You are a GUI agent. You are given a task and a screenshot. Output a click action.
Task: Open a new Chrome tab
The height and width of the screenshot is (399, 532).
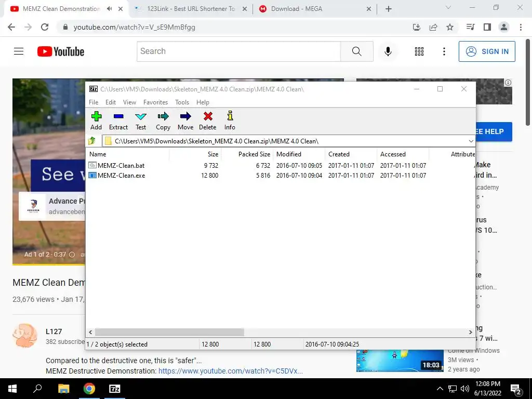(389, 9)
